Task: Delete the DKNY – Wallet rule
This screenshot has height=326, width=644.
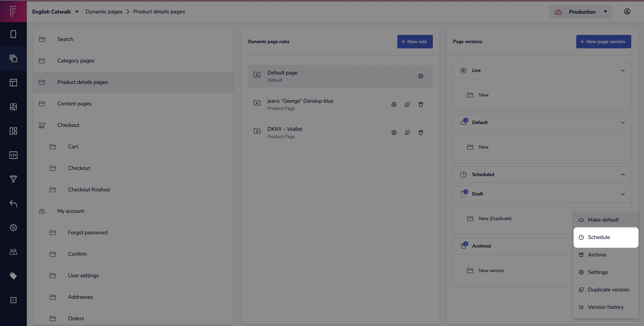Action: click(x=421, y=133)
